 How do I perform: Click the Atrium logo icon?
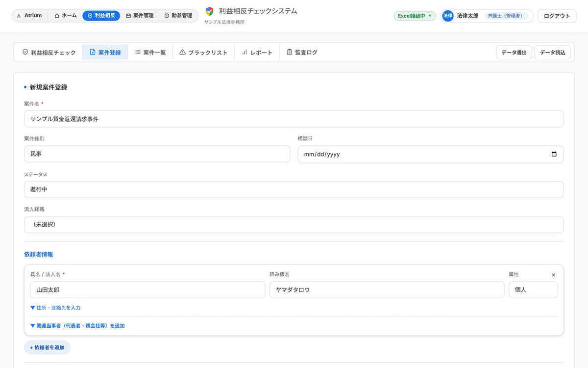[x=19, y=16]
